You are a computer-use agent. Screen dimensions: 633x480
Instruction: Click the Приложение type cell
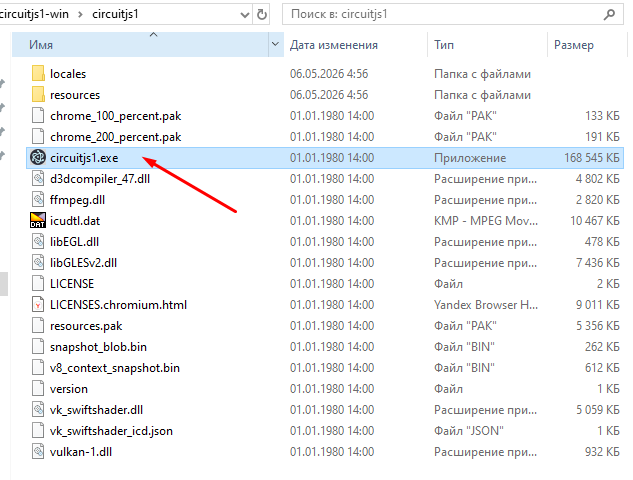click(x=470, y=158)
